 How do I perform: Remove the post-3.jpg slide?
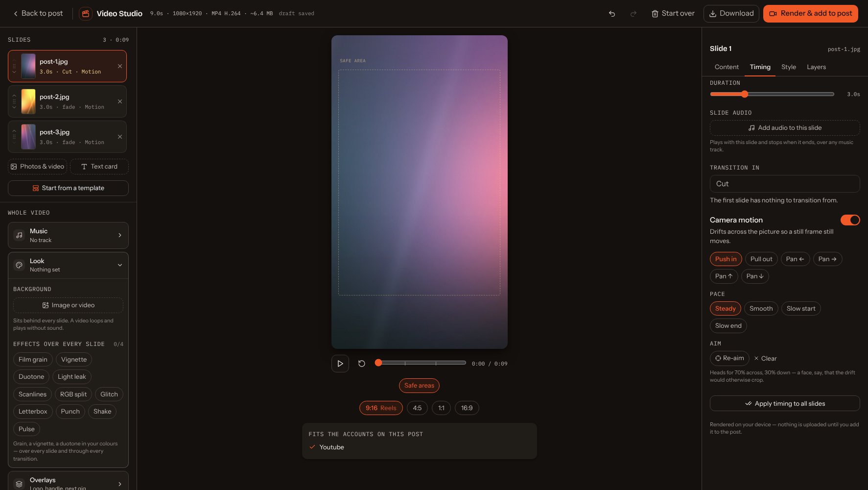pyautogui.click(x=120, y=137)
